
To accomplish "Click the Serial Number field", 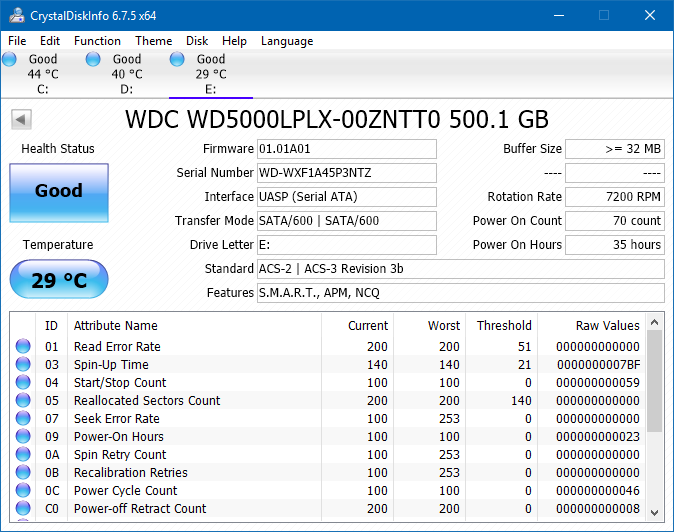I will (x=347, y=173).
